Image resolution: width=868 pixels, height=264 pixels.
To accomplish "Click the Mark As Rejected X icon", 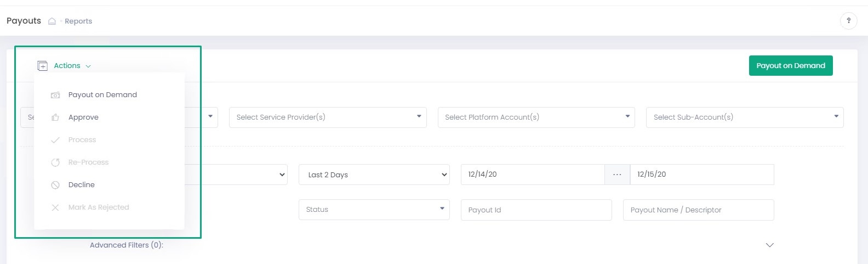I will click(55, 207).
